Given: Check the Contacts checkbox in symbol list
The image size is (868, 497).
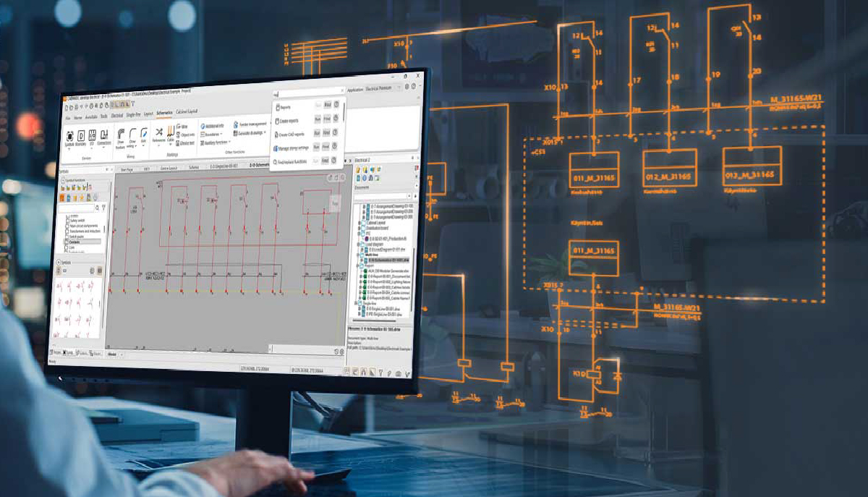Looking at the screenshot, I should 68,241.
